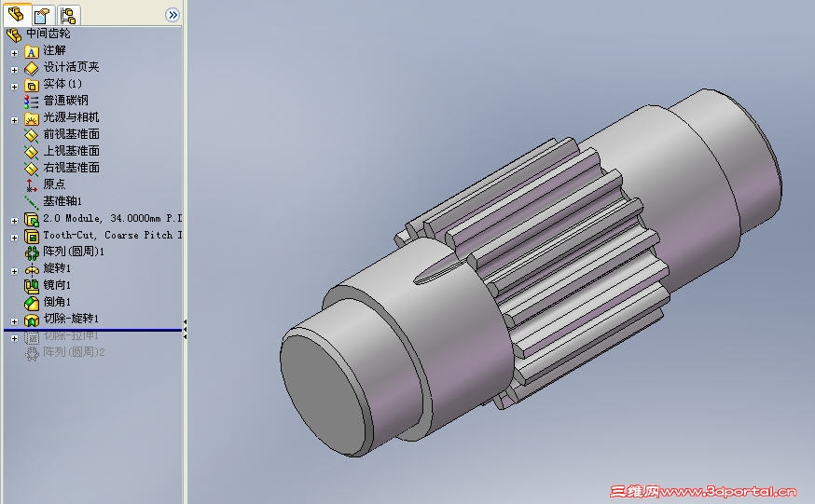The height and width of the screenshot is (504, 815).
Task: Open the FeatureManager design tree tab
Action: pyautogui.click(x=16, y=15)
